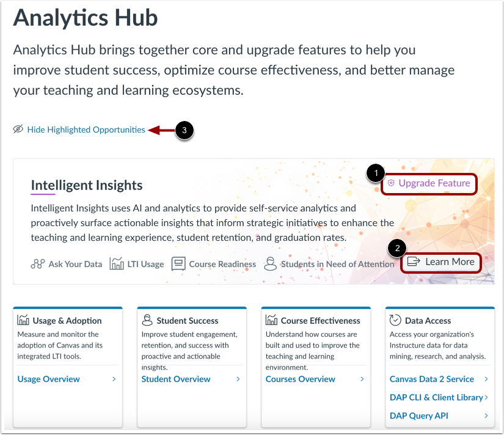The image size is (504, 435).
Task: Click the Student Success person icon
Action: [147, 320]
